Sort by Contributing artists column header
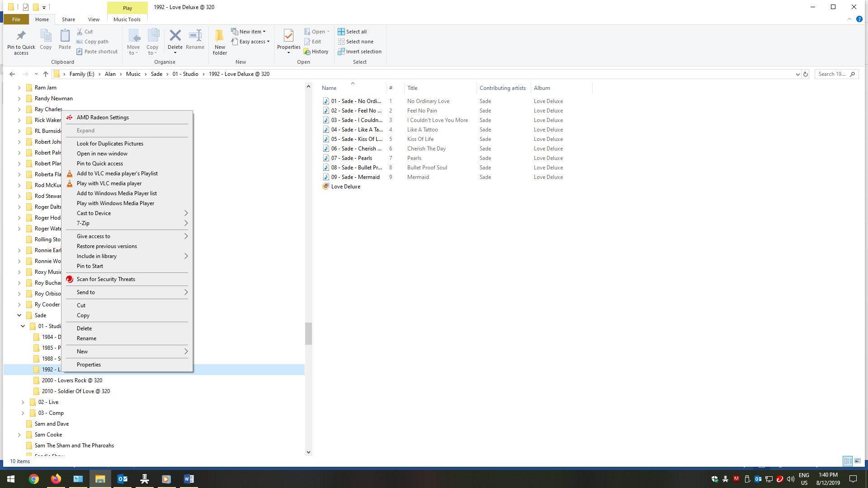868x488 pixels. pyautogui.click(x=503, y=88)
